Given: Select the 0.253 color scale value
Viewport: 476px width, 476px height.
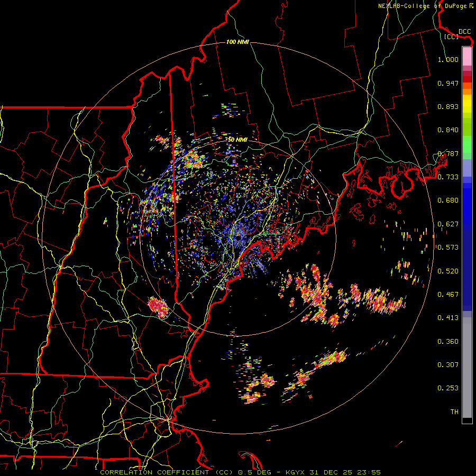Looking at the screenshot, I should tap(448, 388).
